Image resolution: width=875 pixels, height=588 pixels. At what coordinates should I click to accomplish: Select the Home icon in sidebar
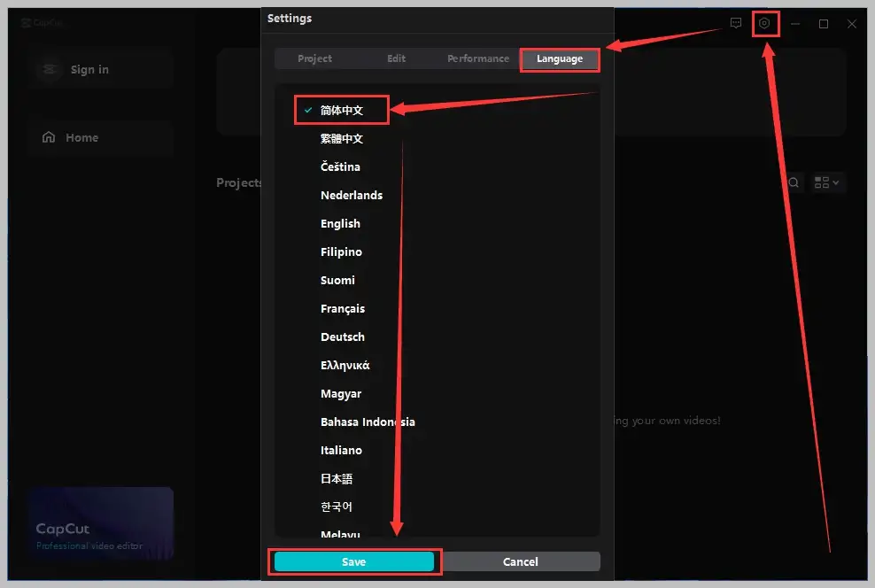[x=50, y=137]
